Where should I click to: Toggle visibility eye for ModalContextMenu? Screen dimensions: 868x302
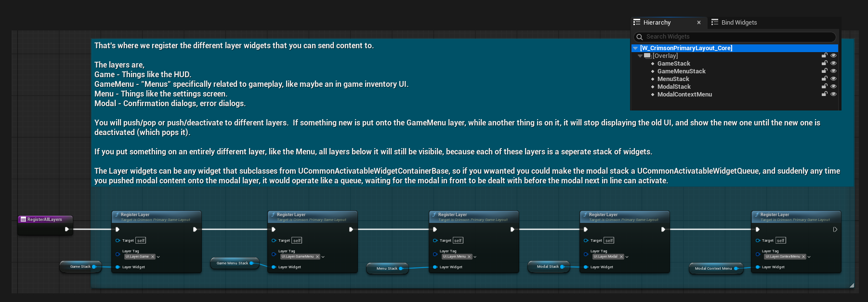click(x=833, y=94)
